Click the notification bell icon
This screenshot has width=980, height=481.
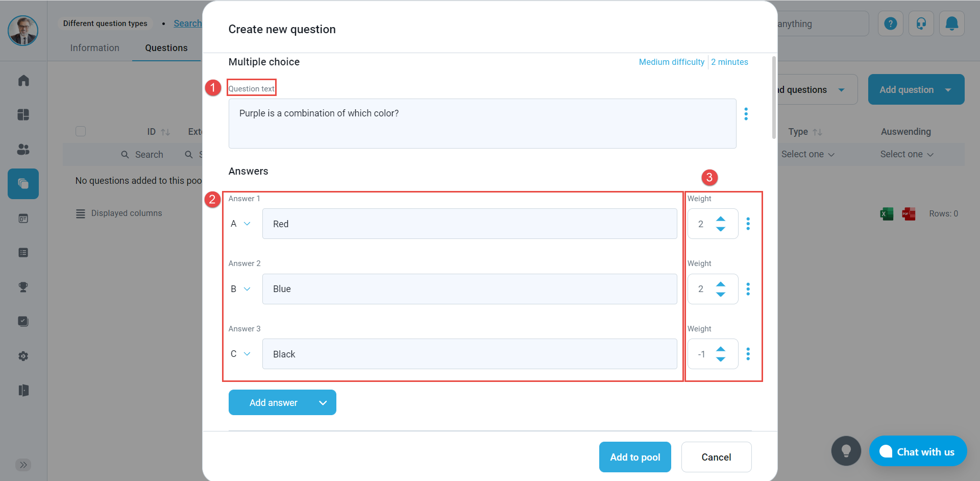pos(951,23)
